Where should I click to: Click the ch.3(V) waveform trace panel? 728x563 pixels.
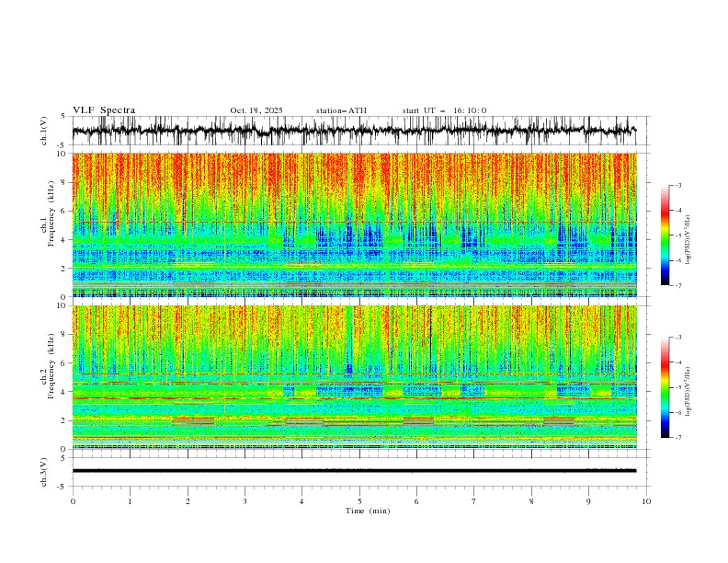(x=360, y=472)
